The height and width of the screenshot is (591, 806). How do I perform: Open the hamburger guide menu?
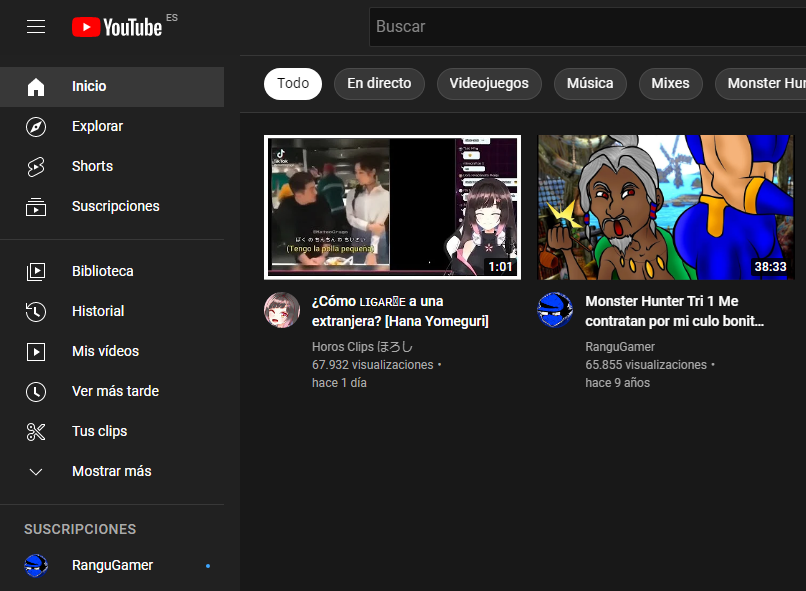(x=36, y=26)
